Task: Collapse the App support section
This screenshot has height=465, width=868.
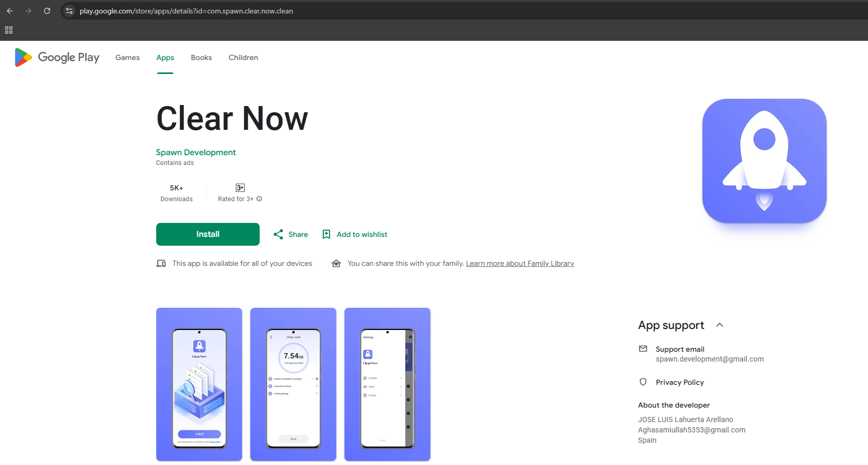Action: [x=720, y=325]
